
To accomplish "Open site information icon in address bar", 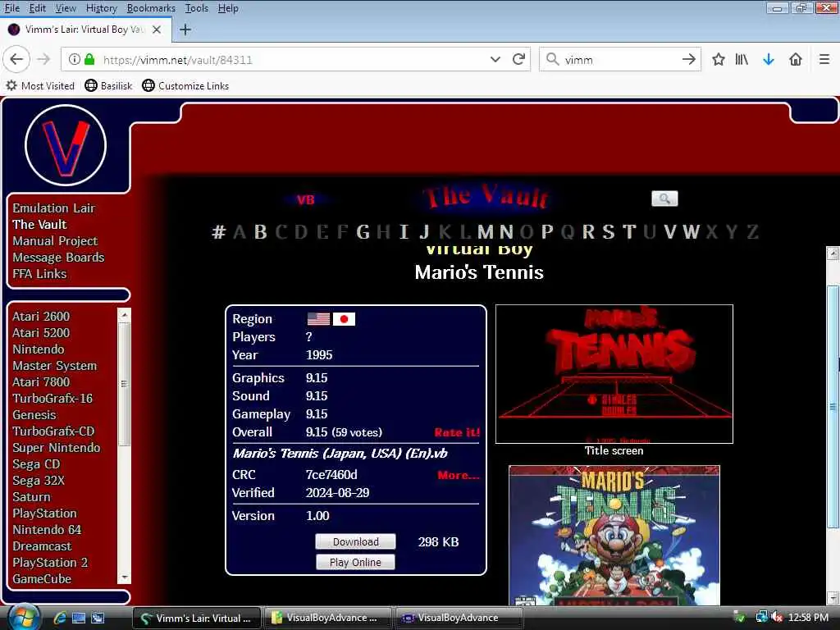I will point(75,59).
